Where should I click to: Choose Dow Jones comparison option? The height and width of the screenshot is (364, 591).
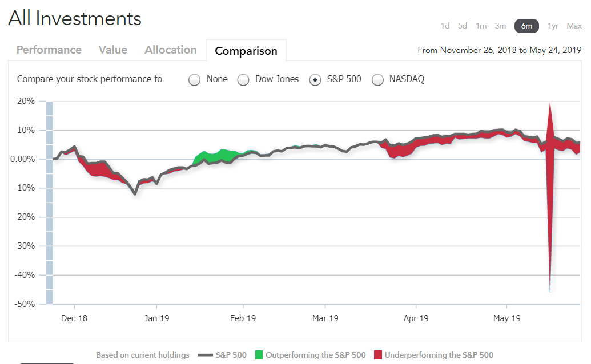[244, 80]
